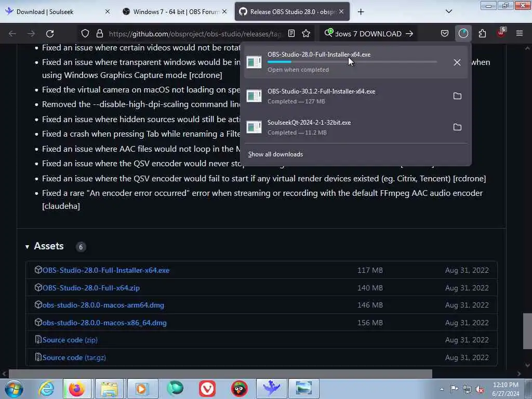The height and width of the screenshot is (399, 532).
Task: Click Show all downloads
Action: click(275, 154)
